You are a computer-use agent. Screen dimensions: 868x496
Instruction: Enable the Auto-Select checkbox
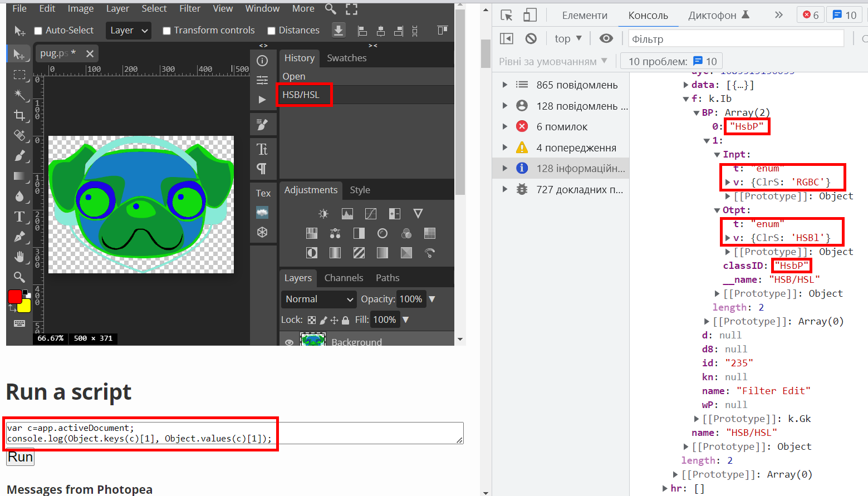pos(37,30)
